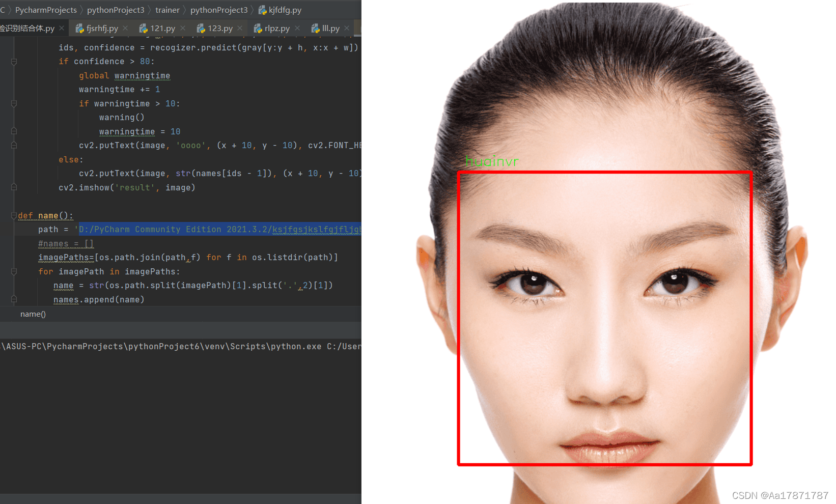This screenshot has width=836, height=504.
Task: Collapse the 'if confidence > 80' block
Action: point(14,62)
